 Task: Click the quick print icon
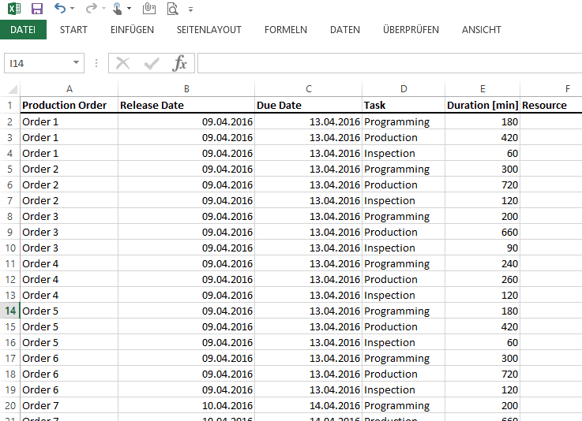[149, 9]
